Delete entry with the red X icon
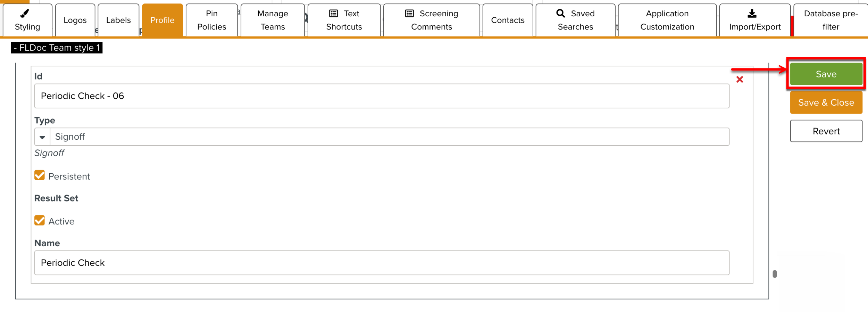The image size is (868, 312). click(x=740, y=80)
